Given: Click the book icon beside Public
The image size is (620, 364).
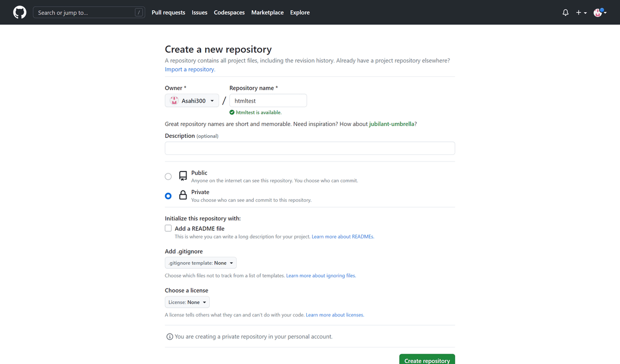Looking at the screenshot, I should (183, 176).
